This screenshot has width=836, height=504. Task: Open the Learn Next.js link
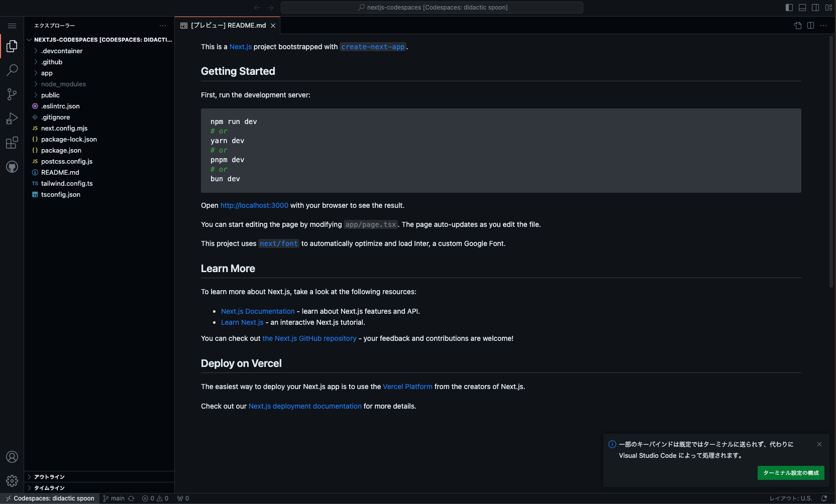[x=242, y=322]
